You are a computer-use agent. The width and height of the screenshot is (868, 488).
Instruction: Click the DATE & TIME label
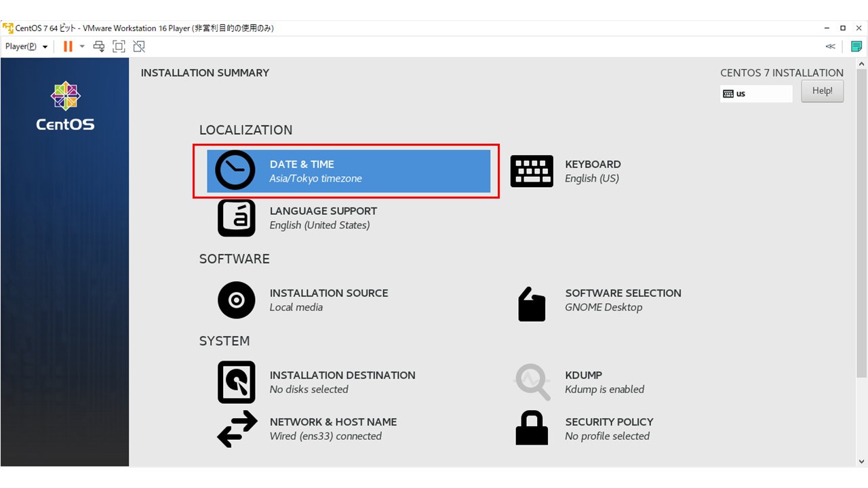pos(302,164)
